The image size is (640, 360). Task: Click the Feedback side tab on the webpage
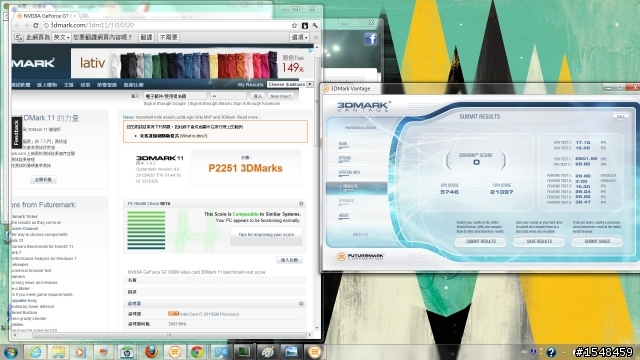coord(16,133)
